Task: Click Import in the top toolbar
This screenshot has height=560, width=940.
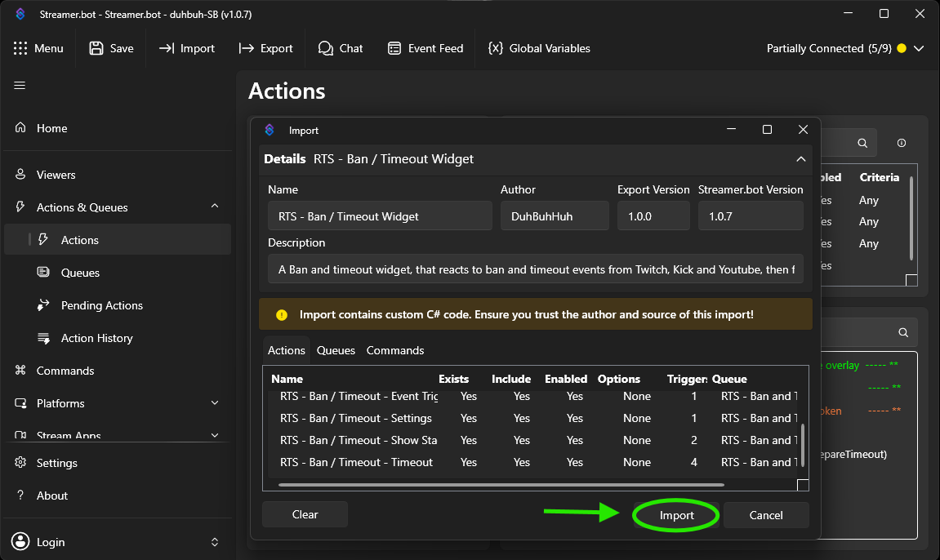Action: pyautogui.click(x=187, y=48)
